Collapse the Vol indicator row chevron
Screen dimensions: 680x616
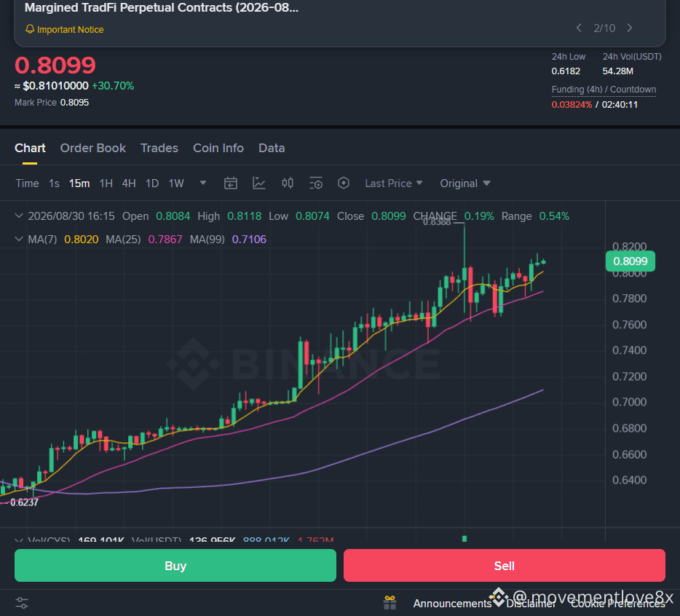(x=19, y=540)
